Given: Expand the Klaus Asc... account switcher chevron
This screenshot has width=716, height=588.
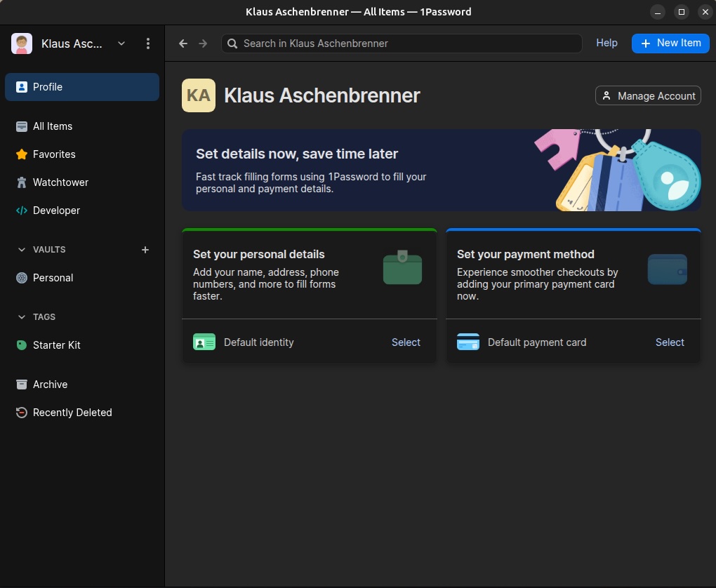Looking at the screenshot, I should [121, 44].
